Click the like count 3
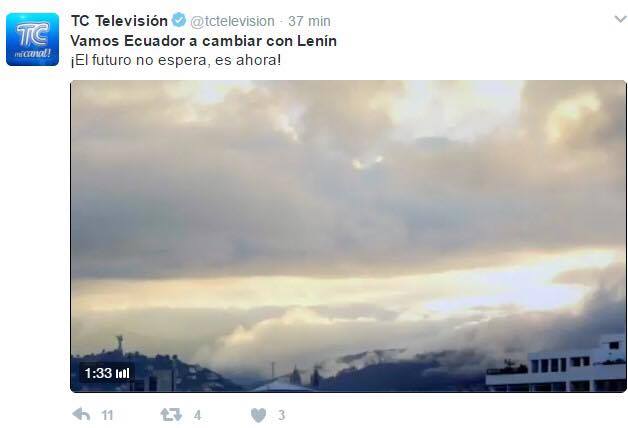Screen dimensions: 628x428 point(282,415)
